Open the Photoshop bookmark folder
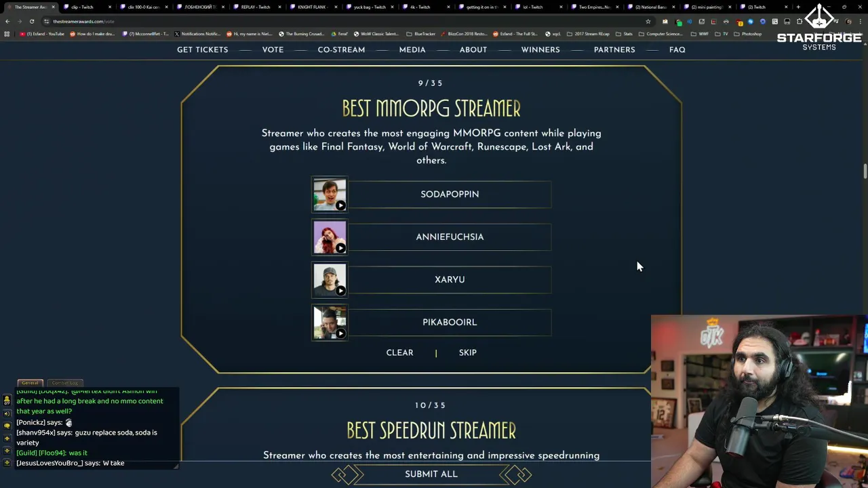The width and height of the screenshot is (868, 488). [x=747, y=34]
